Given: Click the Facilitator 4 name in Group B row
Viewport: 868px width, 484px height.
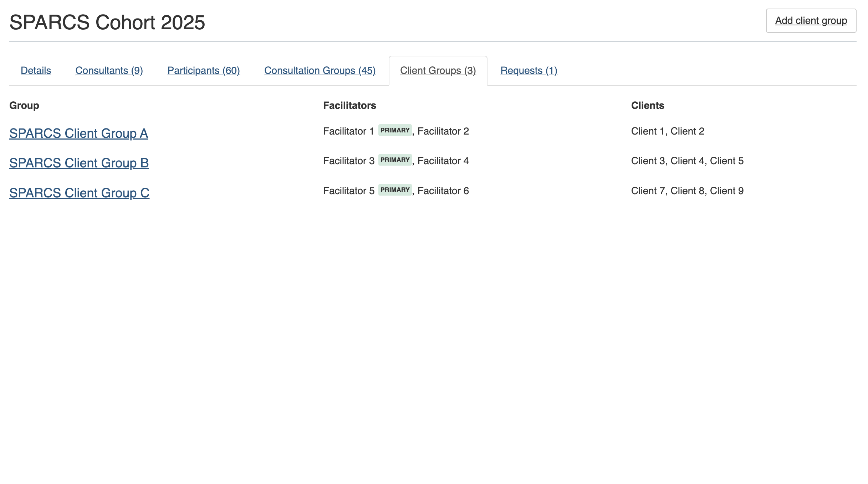Looking at the screenshot, I should coord(443,161).
